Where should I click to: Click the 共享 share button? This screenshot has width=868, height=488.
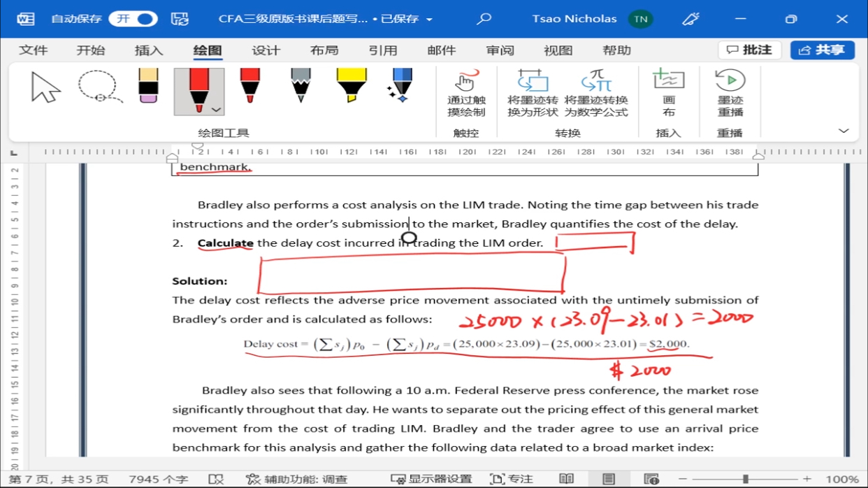(x=823, y=50)
